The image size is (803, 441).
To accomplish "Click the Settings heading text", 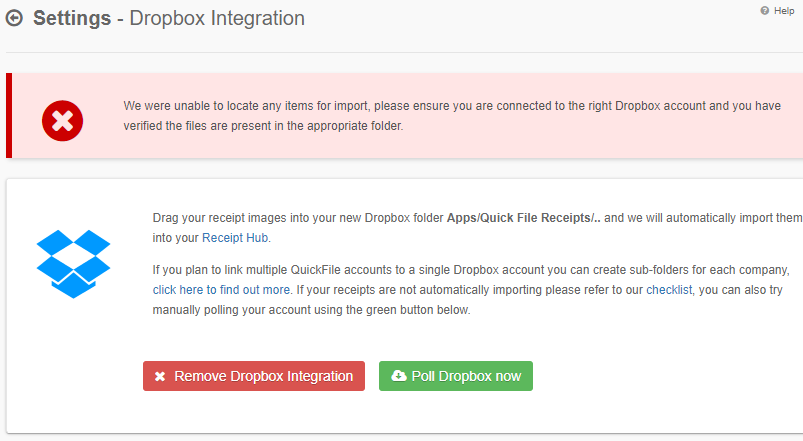I will point(72,18).
